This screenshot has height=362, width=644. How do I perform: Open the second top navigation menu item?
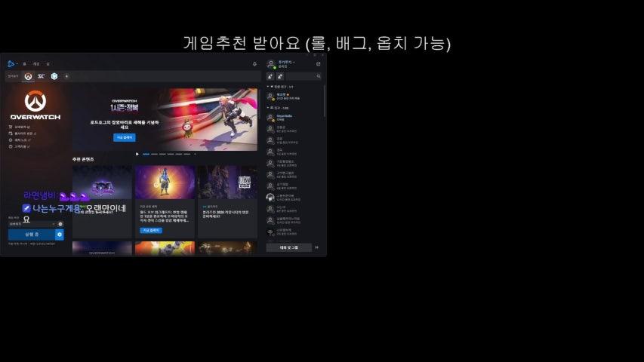pyautogui.click(x=36, y=64)
